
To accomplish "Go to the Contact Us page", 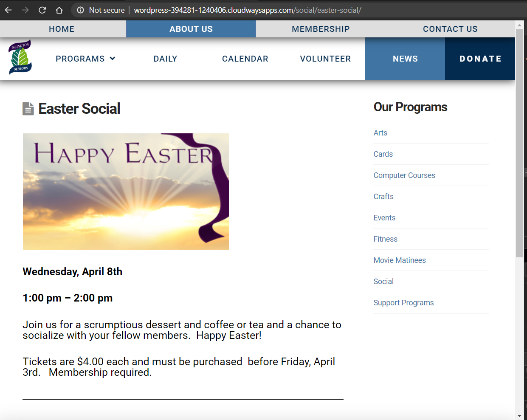I will [450, 29].
